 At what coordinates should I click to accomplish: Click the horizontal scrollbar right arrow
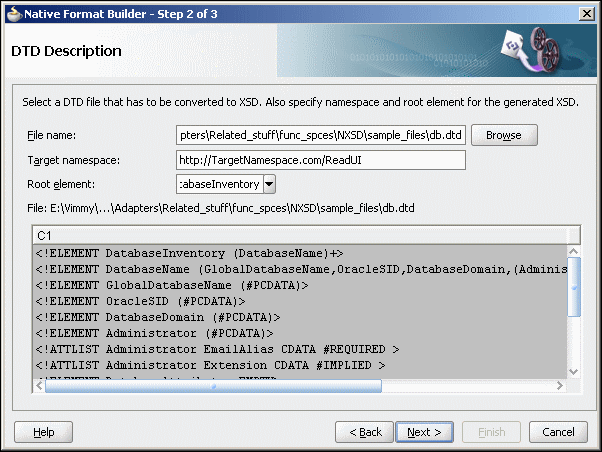coord(560,386)
